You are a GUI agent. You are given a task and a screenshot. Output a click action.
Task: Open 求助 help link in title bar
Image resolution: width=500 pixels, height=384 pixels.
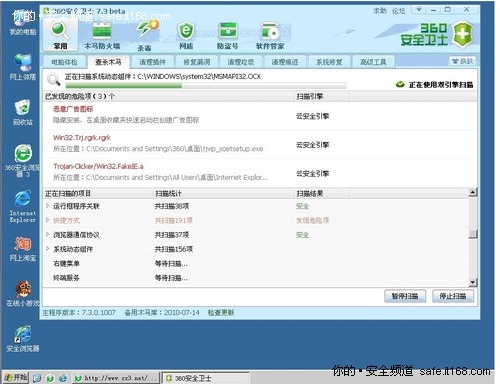click(380, 11)
